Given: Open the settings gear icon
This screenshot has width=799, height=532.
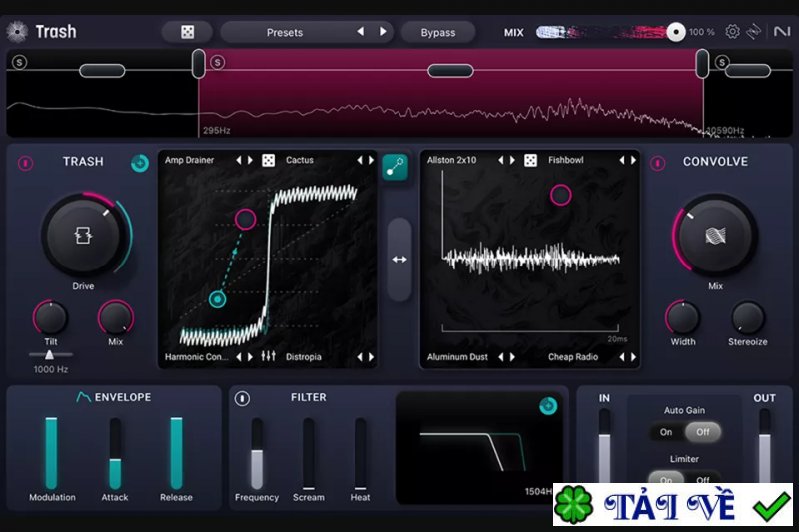Looking at the screenshot, I should click(732, 32).
